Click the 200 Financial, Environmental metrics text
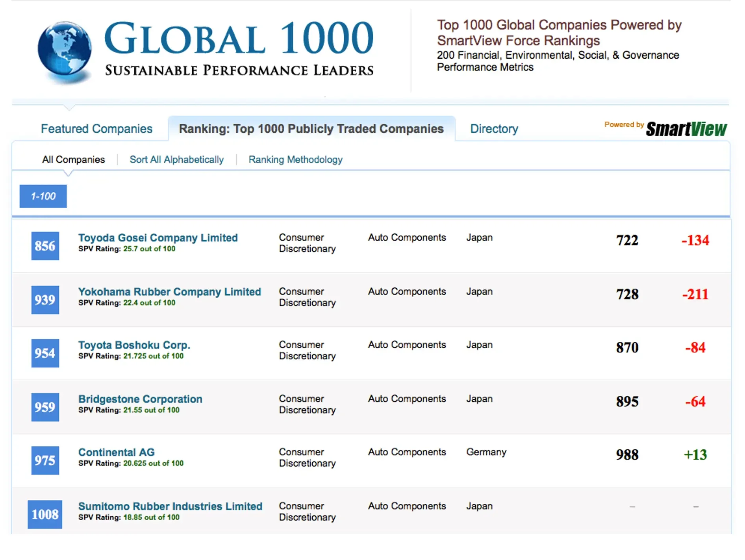745x560 pixels. click(x=558, y=61)
